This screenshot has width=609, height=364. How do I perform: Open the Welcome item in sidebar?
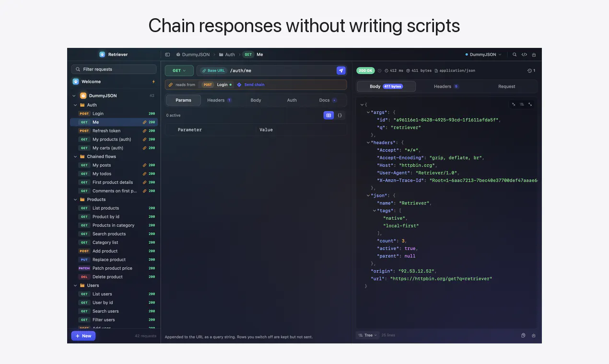(x=114, y=82)
